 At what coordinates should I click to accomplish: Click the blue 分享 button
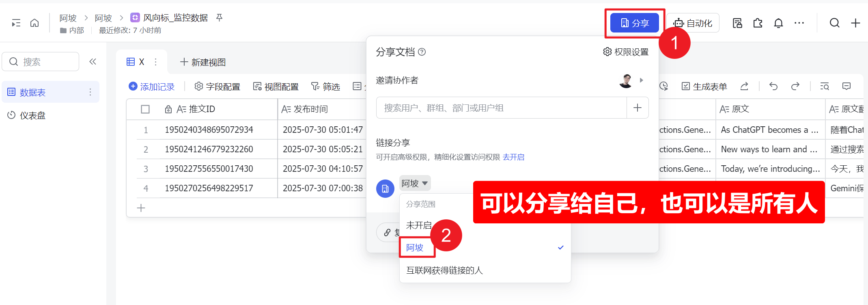point(635,23)
